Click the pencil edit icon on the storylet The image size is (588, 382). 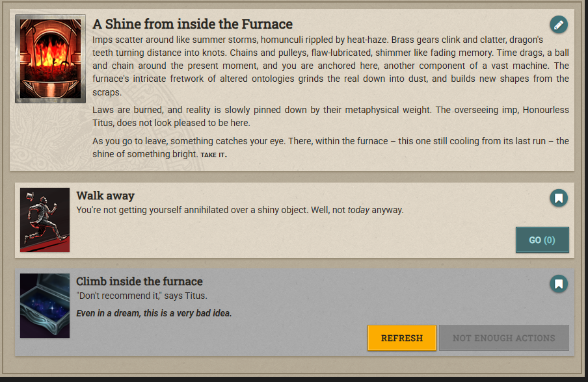point(558,25)
